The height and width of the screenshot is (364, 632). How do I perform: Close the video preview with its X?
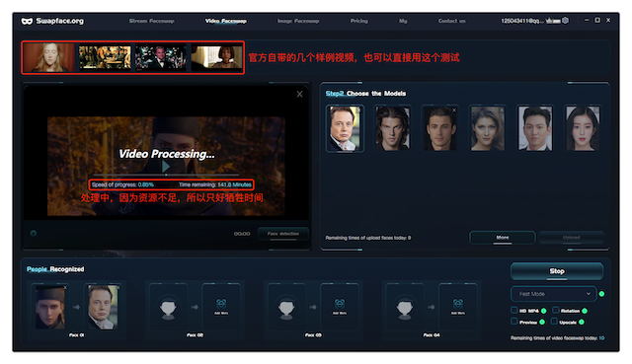coord(299,94)
